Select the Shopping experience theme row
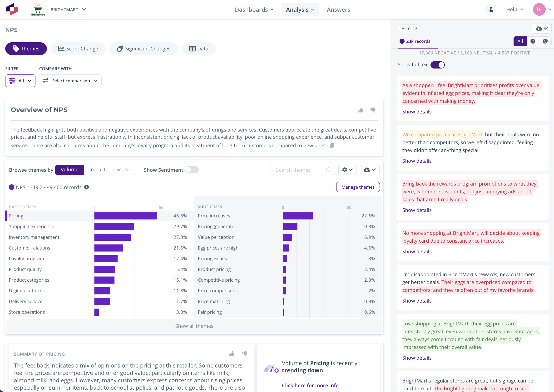 pyautogui.click(x=100, y=226)
